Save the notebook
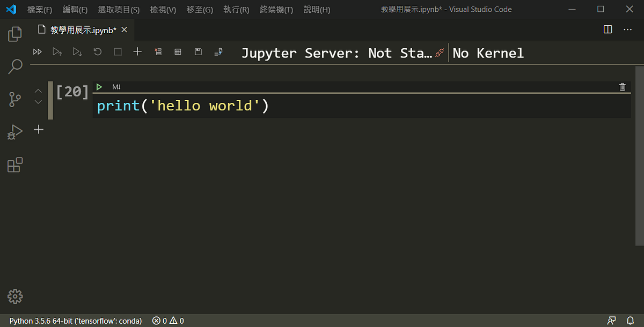 [x=198, y=51]
